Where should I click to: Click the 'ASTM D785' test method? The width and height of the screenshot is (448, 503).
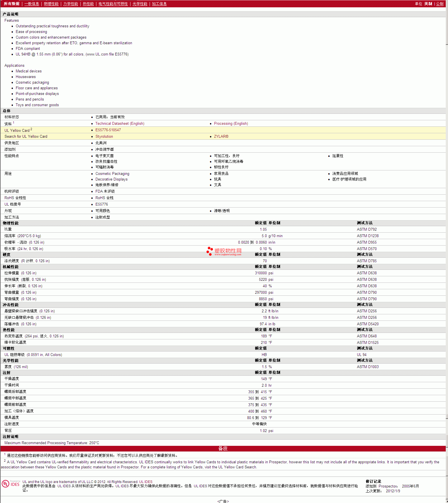point(367,261)
